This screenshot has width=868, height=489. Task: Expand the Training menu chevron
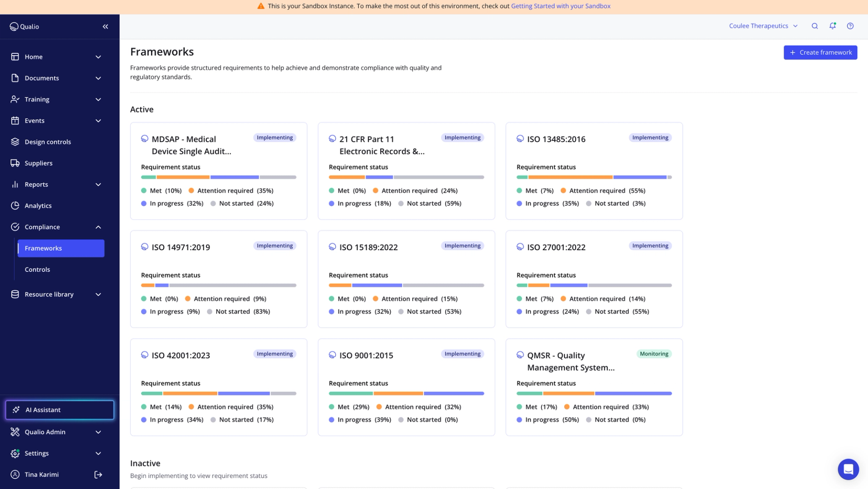[98, 100]
